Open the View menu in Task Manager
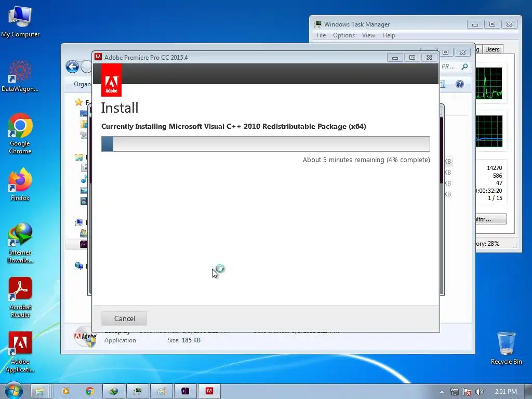Image resolution: width=532 pixels, height=399 pixels. [x=368, y=35]
